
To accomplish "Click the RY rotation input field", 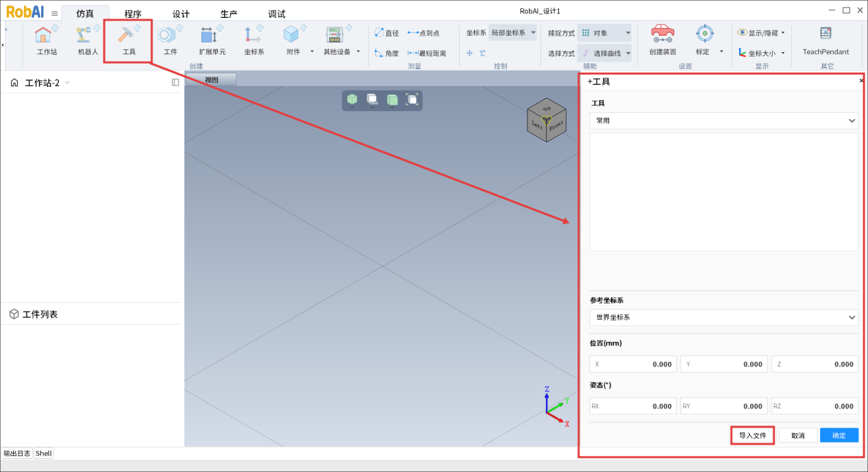I will pyautogui.click(x=724, y=406).
